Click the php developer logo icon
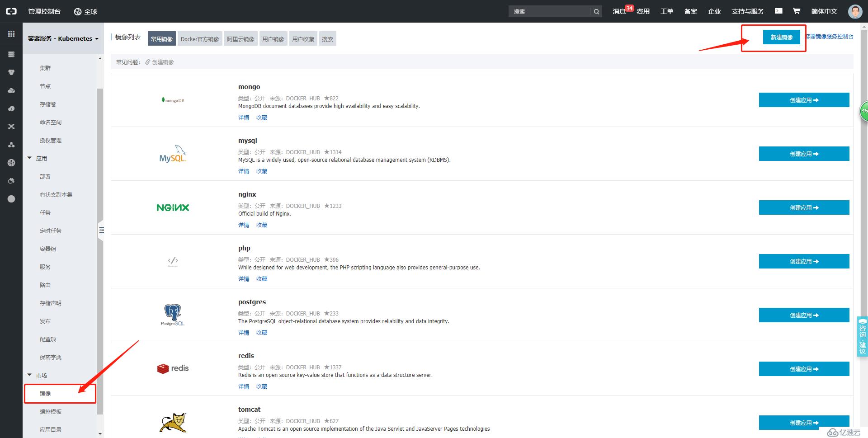 coord(173,261)
